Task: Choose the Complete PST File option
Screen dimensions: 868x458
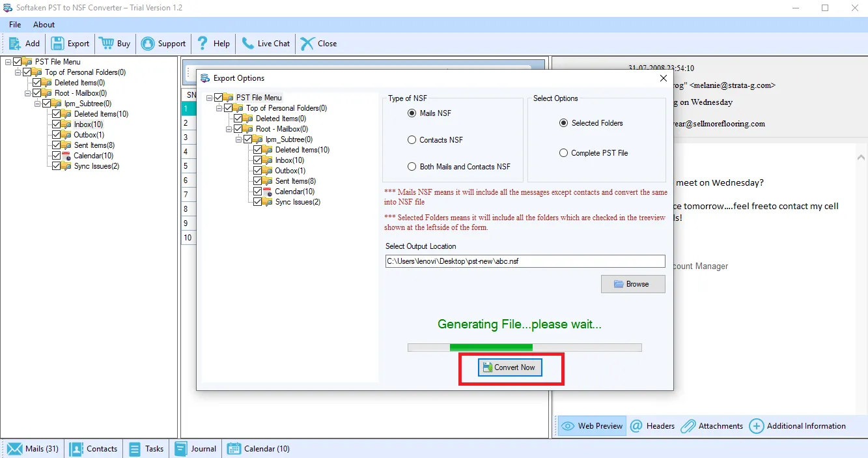Action: [x=563, y=153]
